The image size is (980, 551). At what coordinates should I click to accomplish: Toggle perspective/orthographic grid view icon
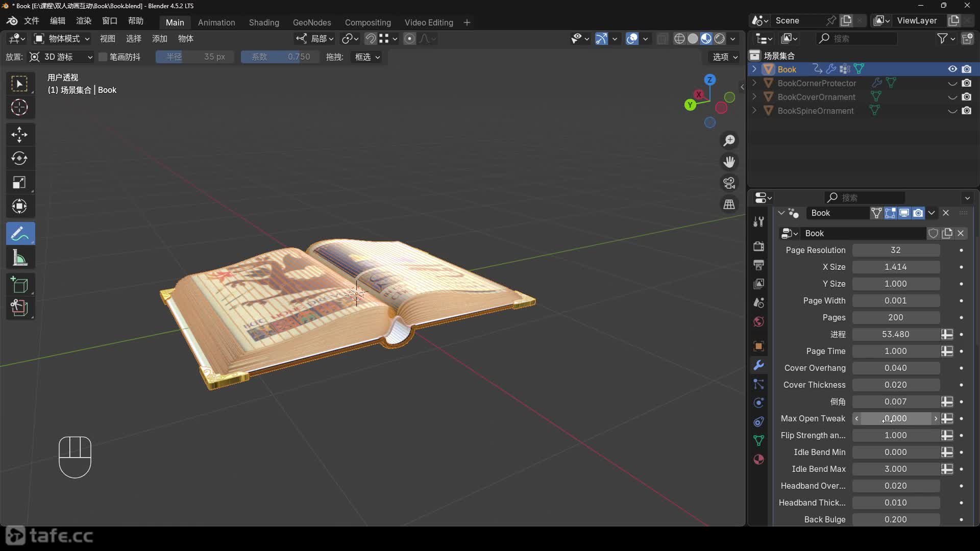(x=729, y=205)
